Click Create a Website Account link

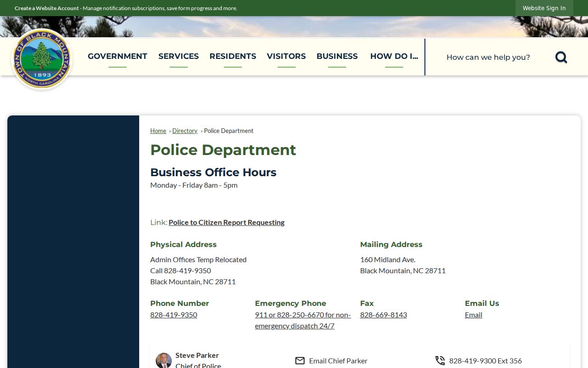pyautogui.click(x=47, y=8)
